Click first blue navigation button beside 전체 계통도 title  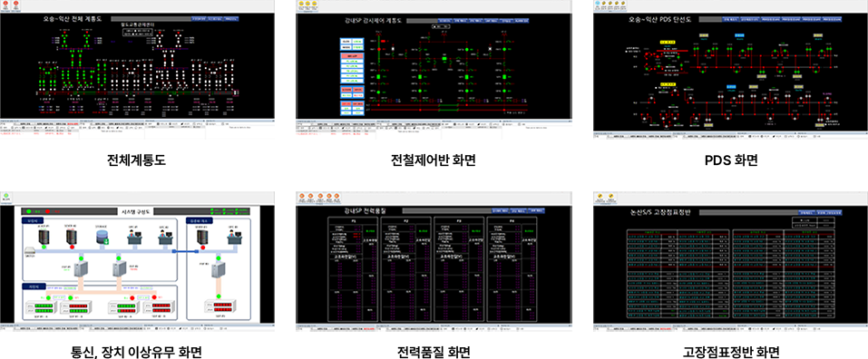pos(199,19)
